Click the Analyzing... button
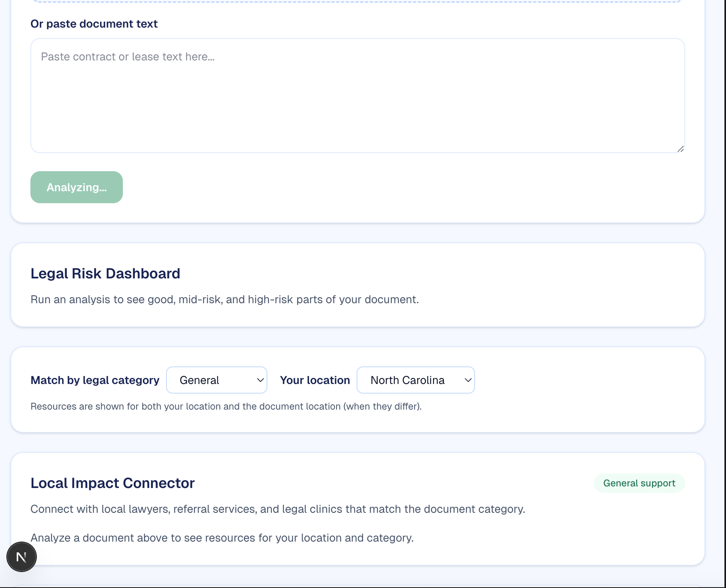Viewport: 726px width, 588px height. pyautogui.click(x=76, y=187)
